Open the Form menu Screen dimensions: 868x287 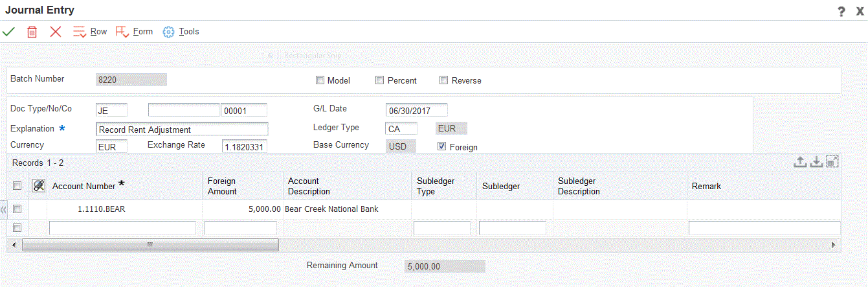tap(134, 32)
